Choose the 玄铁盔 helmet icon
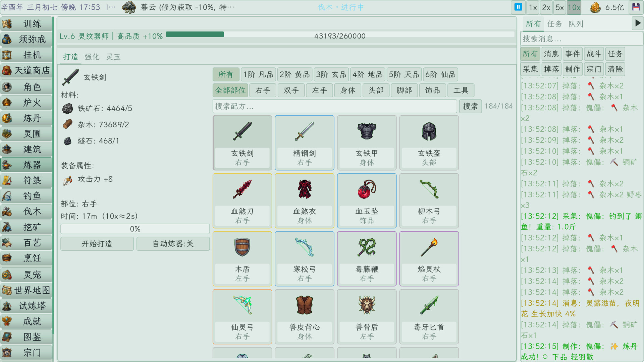 [429, 131]
